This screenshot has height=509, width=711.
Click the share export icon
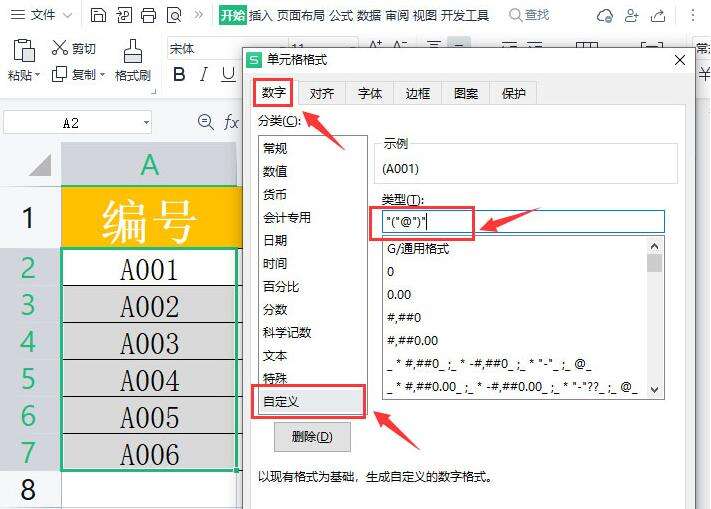[658, 16]
